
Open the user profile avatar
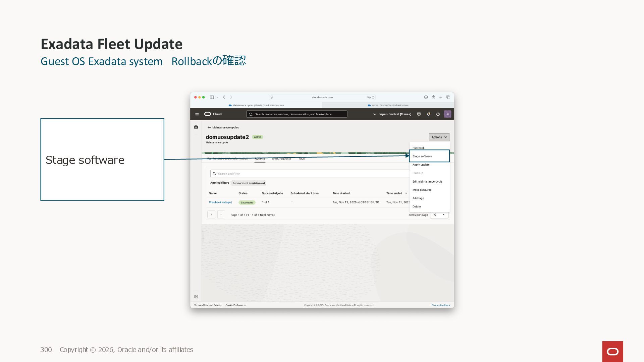pos(447,114)
